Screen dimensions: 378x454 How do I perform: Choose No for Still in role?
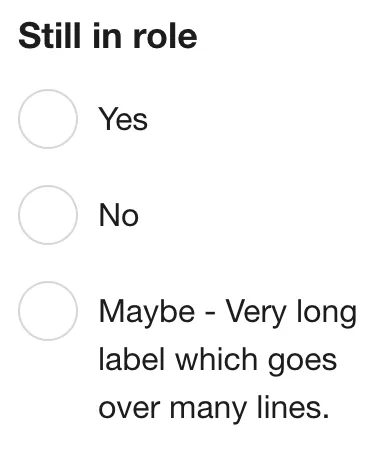pos(48,215)
